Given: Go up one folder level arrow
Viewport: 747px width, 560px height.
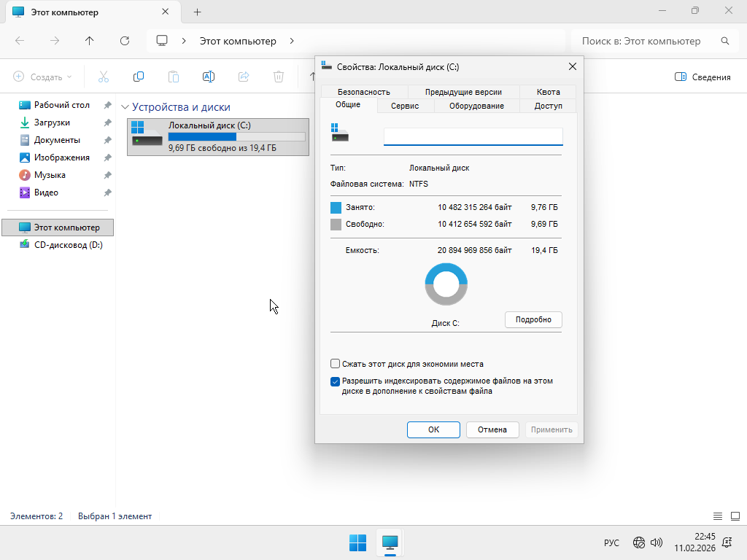Looking at the screenshot, I should click(x=90, y=41).
